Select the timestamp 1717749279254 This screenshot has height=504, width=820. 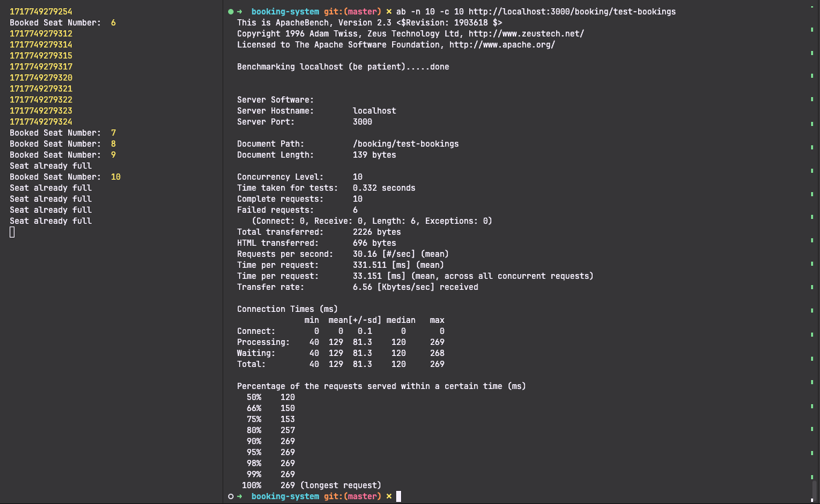(41, 12)
